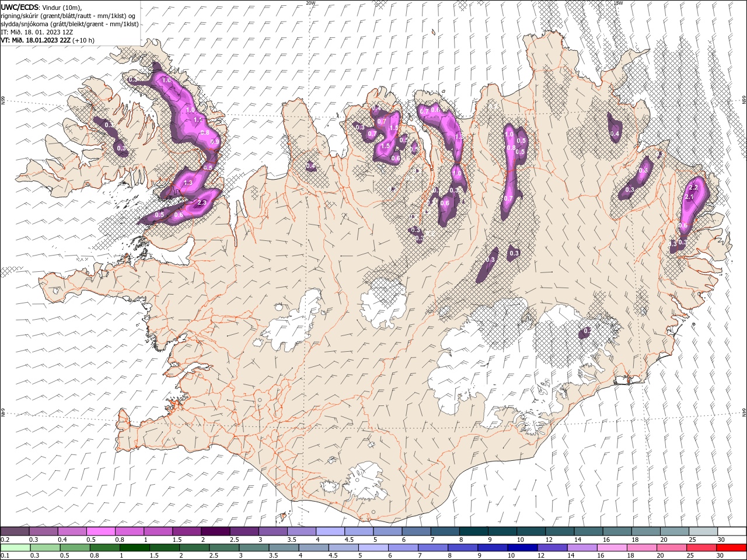
Task: Click the 'UWC/ECDS: Vindur (10m),' title text
Action: [x=41, y=7]
